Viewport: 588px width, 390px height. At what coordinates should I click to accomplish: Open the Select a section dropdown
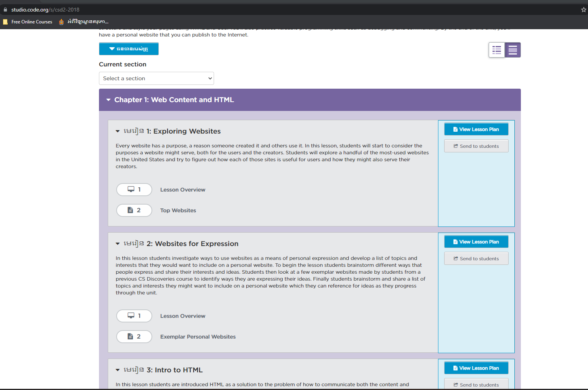[156, 78]
